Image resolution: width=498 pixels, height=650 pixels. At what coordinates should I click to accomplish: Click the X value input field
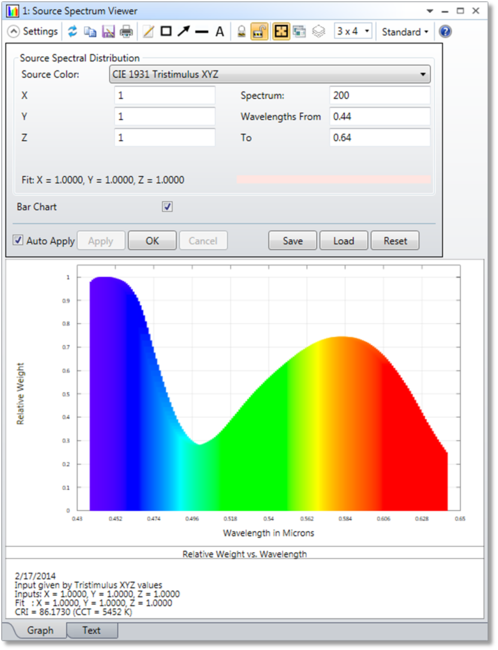(x=165, y=95)
